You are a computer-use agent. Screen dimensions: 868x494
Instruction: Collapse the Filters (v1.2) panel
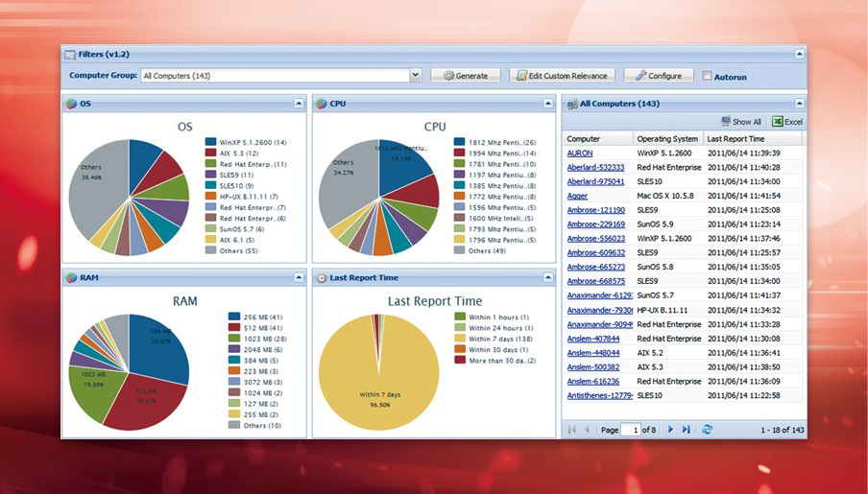click(800, 54)
